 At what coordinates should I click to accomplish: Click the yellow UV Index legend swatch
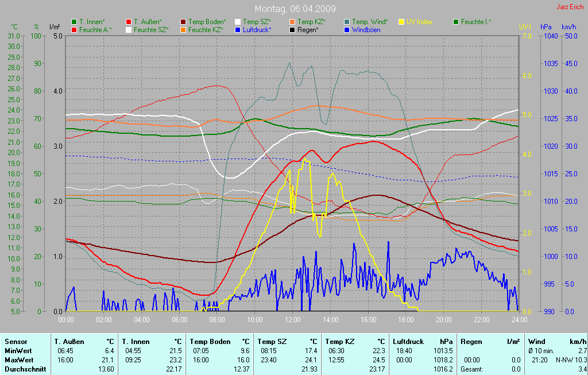point(401,22)
